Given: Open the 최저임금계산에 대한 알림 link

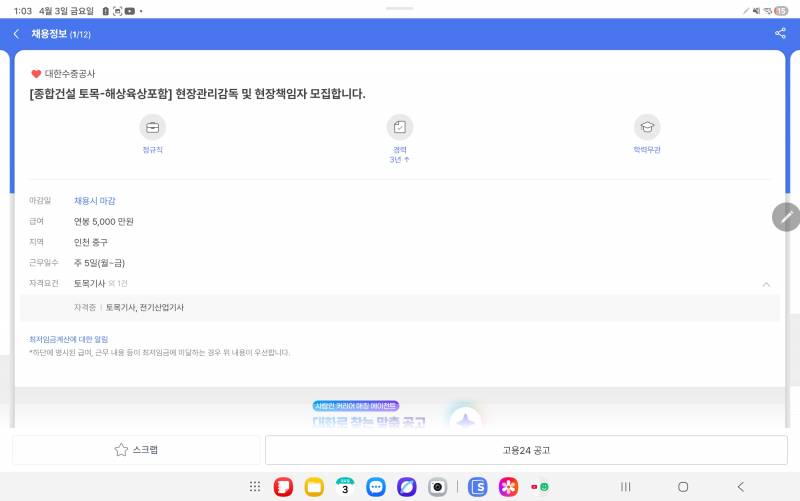Looking at the screenshot, I should [68, 339].
